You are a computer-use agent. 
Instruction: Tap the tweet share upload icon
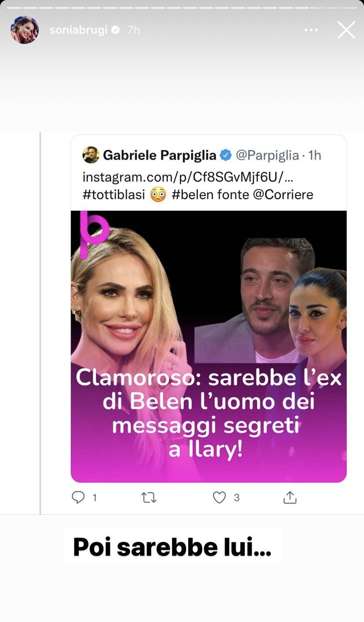290,497
